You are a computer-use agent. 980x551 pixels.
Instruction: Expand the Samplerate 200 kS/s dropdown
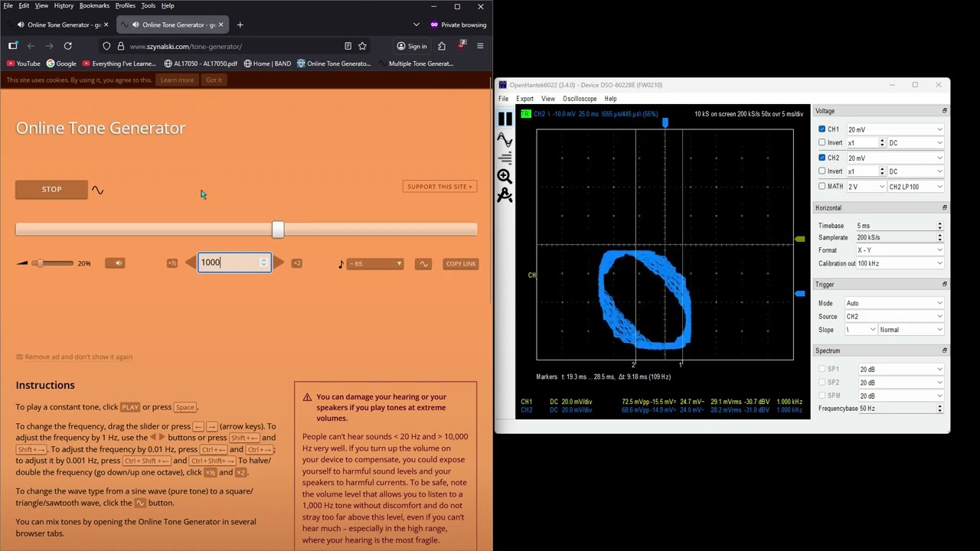(900, 237)
